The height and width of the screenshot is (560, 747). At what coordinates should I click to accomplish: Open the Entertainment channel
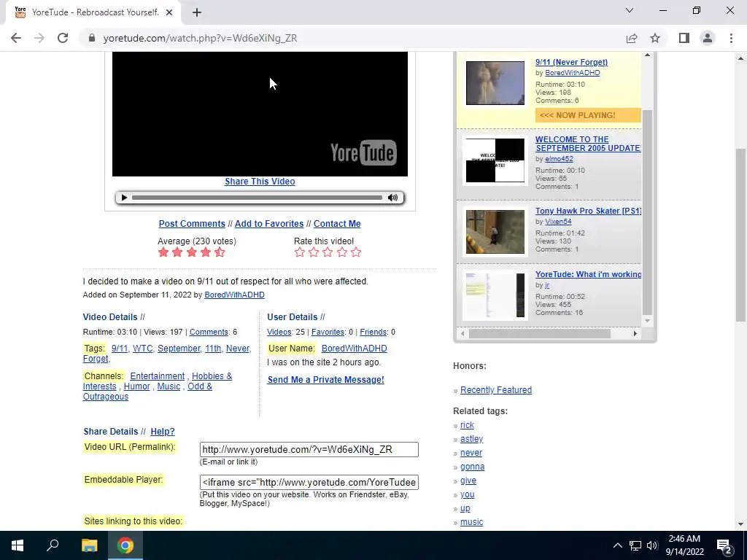(x=158, y=376)
